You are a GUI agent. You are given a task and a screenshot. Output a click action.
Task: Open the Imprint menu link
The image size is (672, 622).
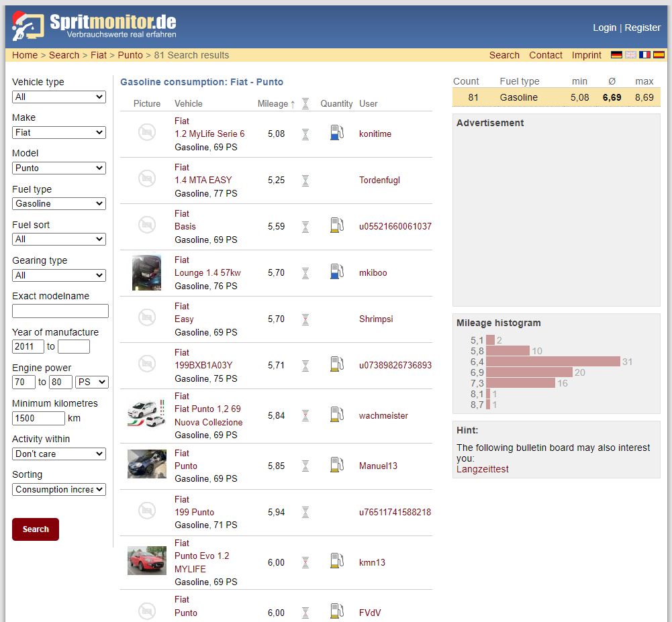pos(586,55)
